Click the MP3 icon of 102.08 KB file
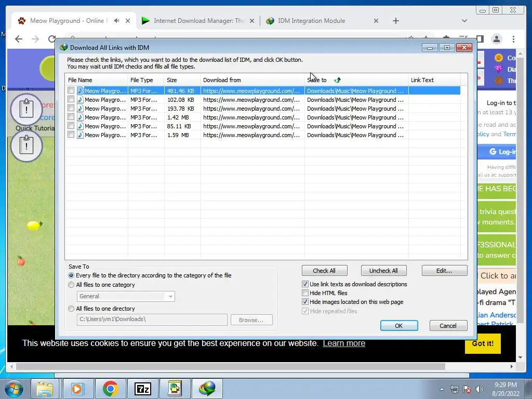This screenshot has height=399, width=532. (80, 99)
